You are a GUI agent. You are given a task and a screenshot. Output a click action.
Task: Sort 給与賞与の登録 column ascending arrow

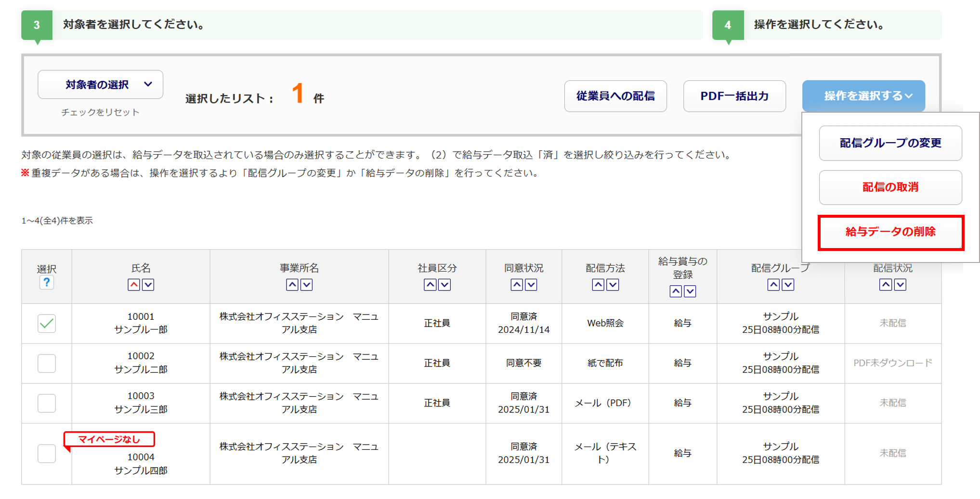click(x=676, y=291)
